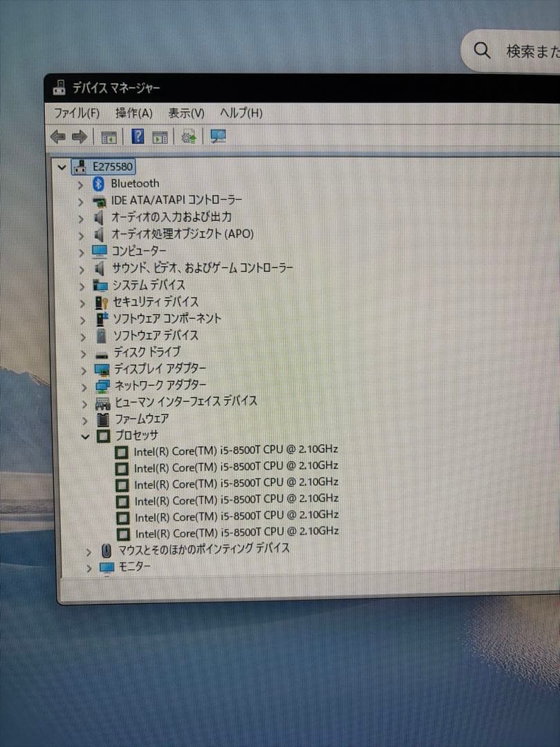The width and height of the screenshot is (560, 747).
Task: Expand the ソフトウェア デバイス category
Action: [x=83, y=338]
